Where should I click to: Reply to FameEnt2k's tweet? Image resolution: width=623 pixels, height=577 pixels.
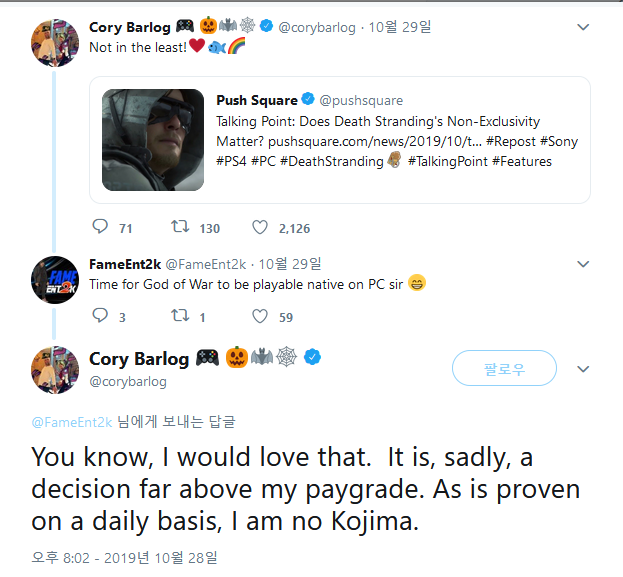click(x=100, y=317)
